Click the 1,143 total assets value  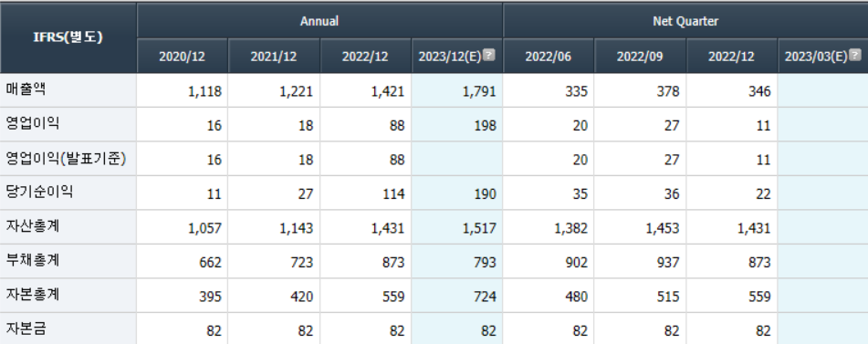tap(296, 229)
